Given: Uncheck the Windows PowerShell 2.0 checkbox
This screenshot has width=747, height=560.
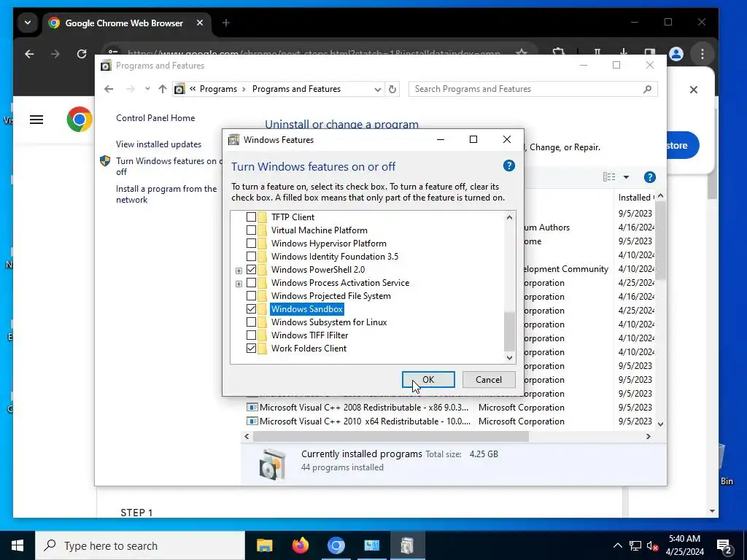Looking at the screenshot, I should (x=251, y=270).
